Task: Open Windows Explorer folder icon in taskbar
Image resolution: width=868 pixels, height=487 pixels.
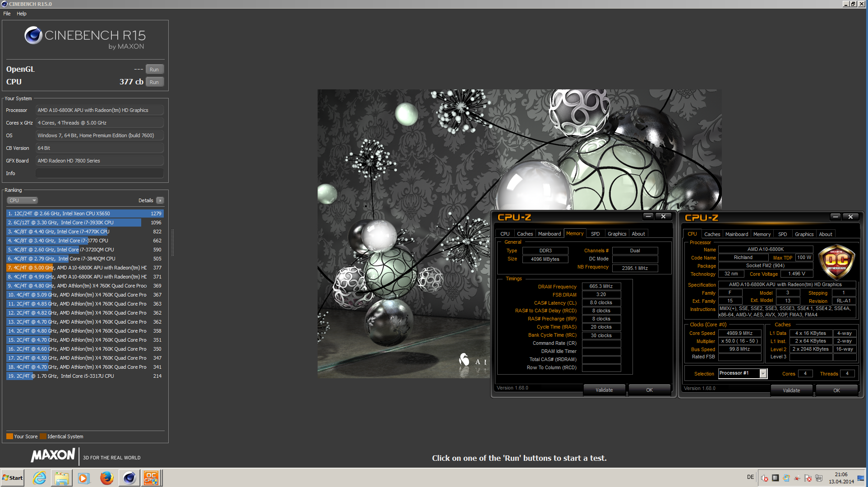Action: point(62,478)
